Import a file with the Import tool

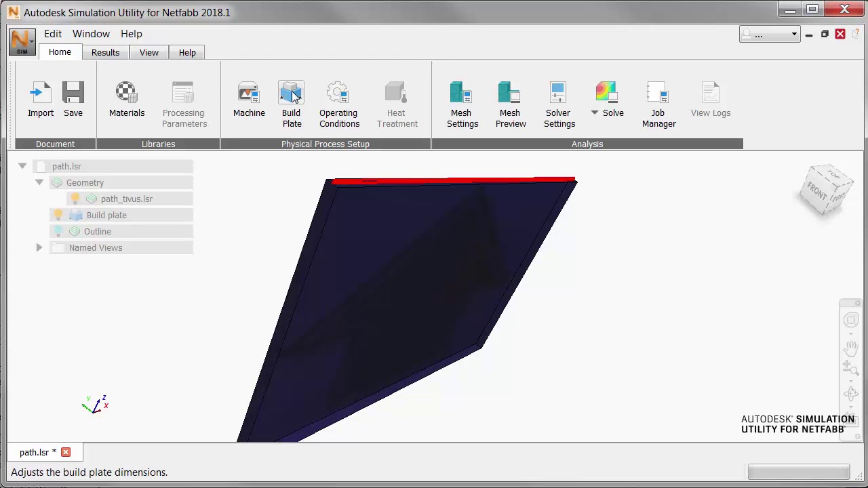[41, 100]
